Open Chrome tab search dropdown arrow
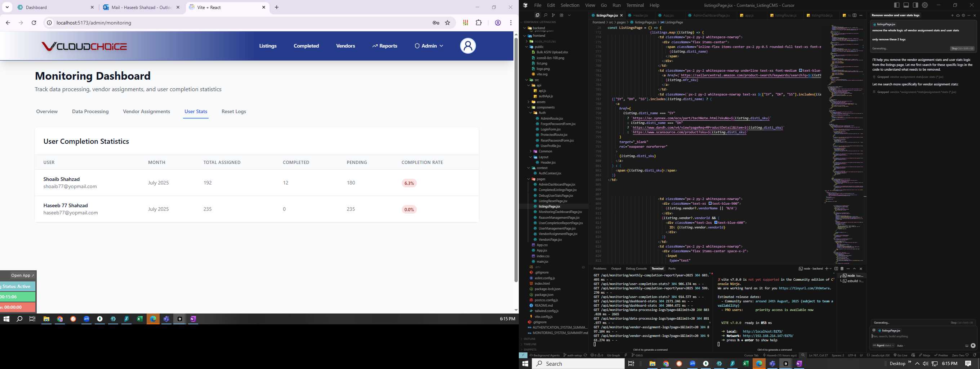 [7, 7]
